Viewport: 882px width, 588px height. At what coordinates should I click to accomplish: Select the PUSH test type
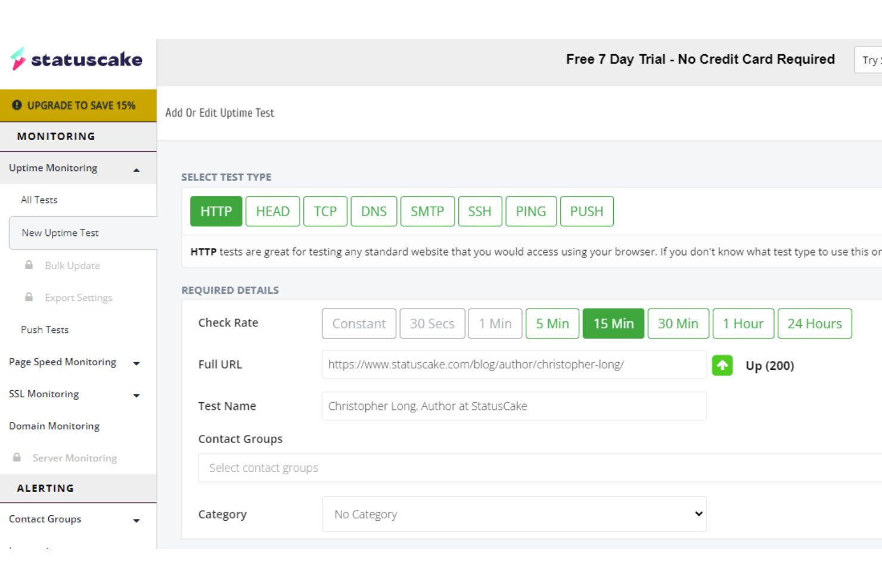pos(587,211)
